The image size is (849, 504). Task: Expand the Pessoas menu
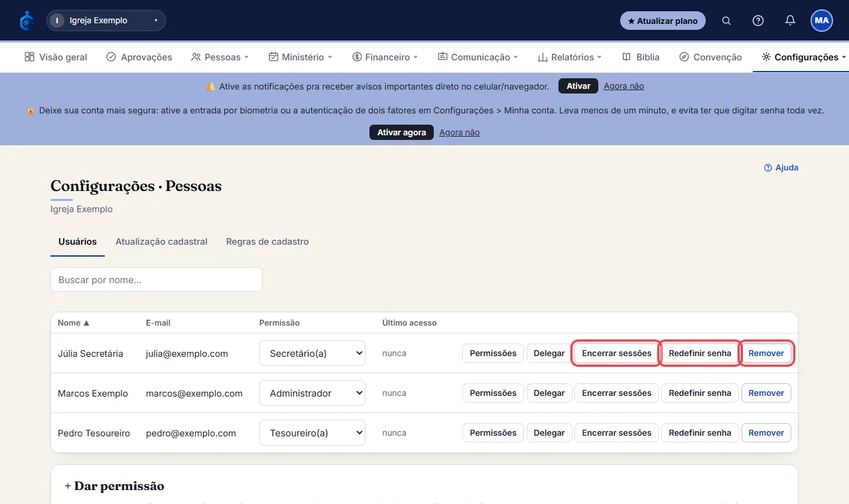point(220,57)
